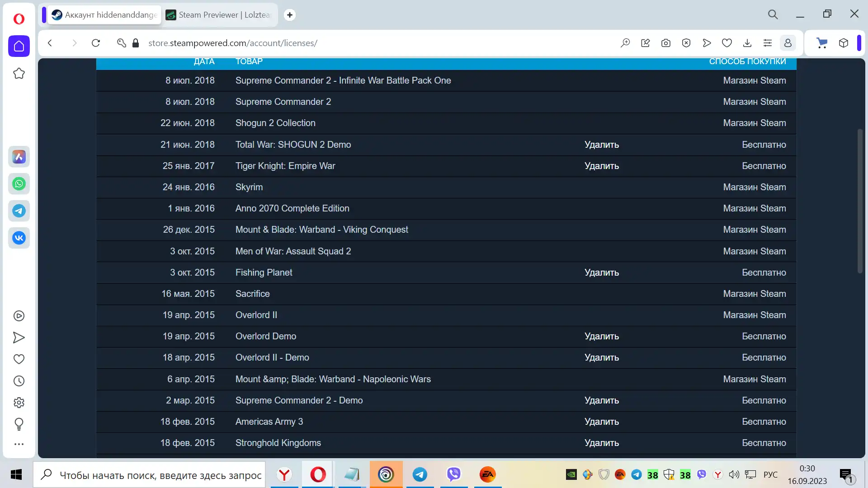Open page zoom magnifier in address bar
The width and height of the screenshot is (868, 488).
[625, 43]
